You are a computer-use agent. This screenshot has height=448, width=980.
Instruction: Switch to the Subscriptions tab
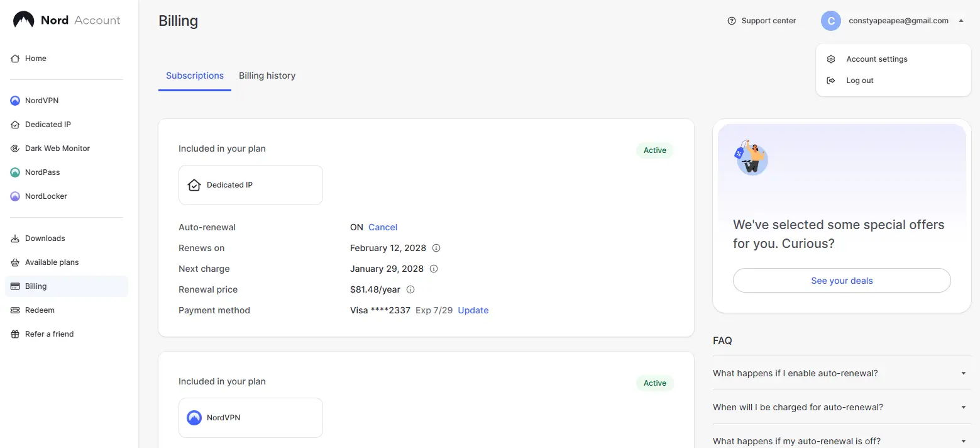tap(195, 76)
